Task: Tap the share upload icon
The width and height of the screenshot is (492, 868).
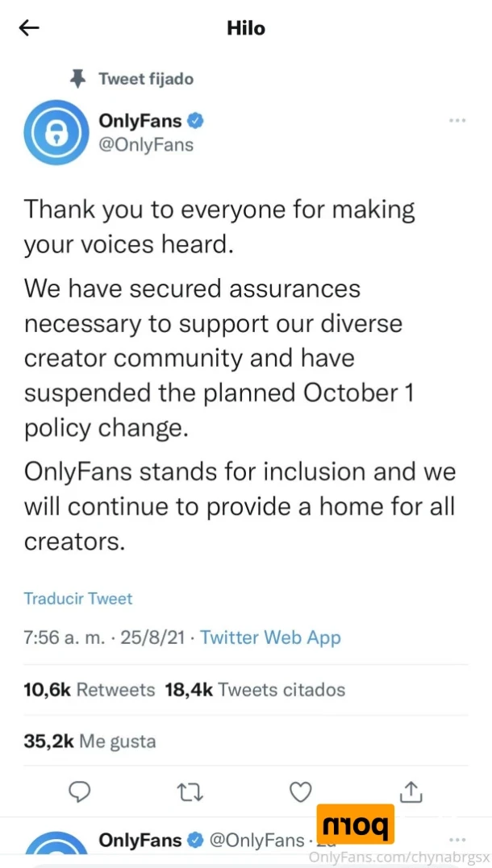Action: [x=411, y=792]
